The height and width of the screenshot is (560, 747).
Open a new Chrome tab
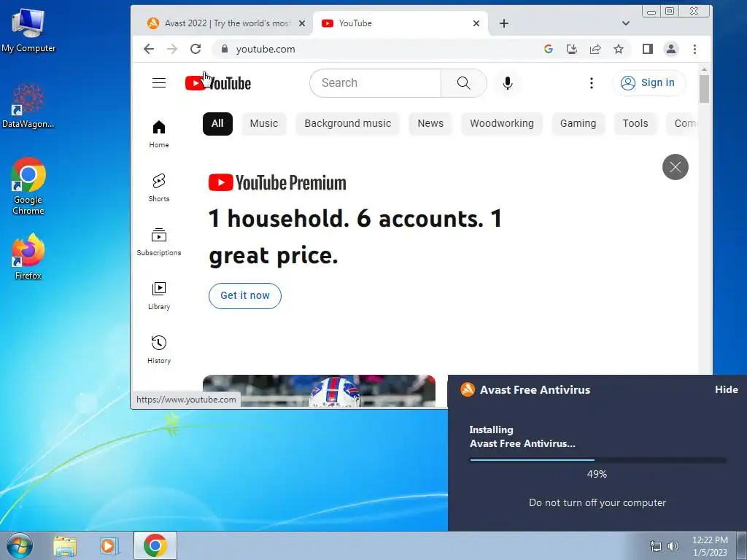tap(504, 23)
